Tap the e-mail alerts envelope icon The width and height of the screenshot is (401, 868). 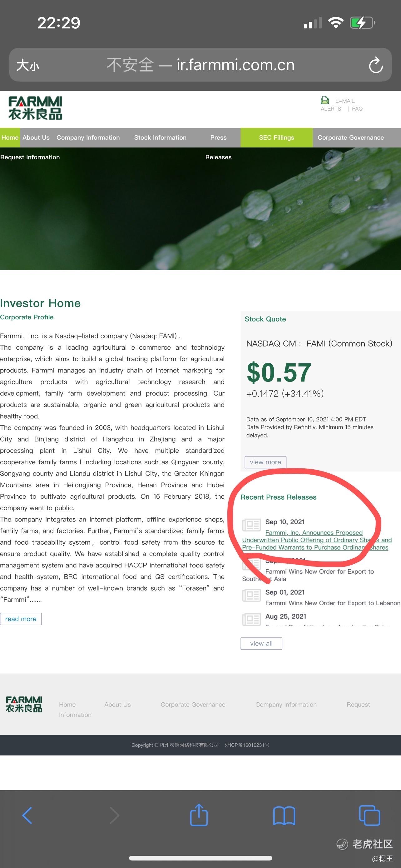pos(324,100)
